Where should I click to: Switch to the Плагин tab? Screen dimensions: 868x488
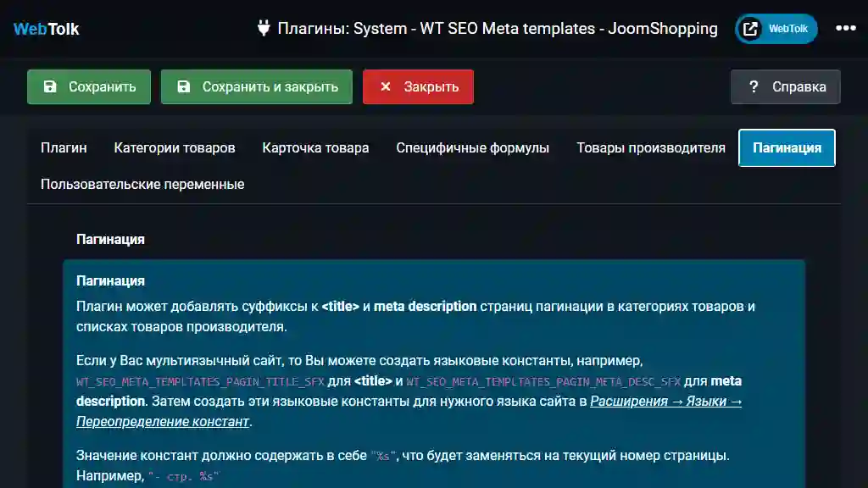click(64, 147)
